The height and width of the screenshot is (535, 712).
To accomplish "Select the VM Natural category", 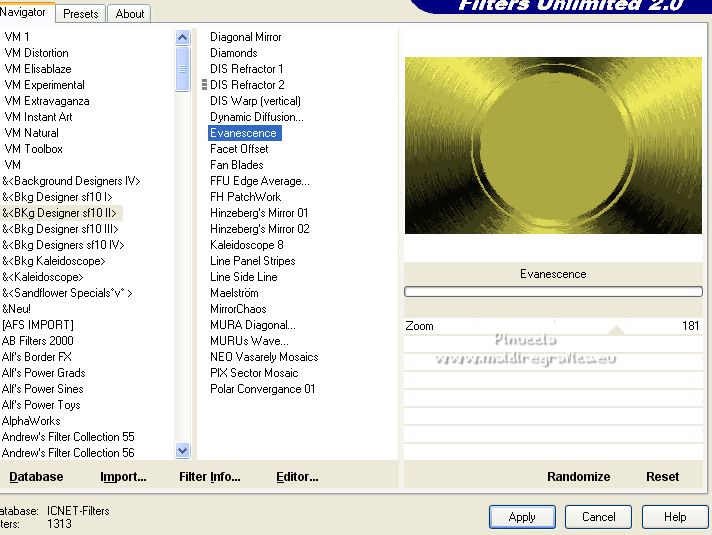I will pos(32,133).
